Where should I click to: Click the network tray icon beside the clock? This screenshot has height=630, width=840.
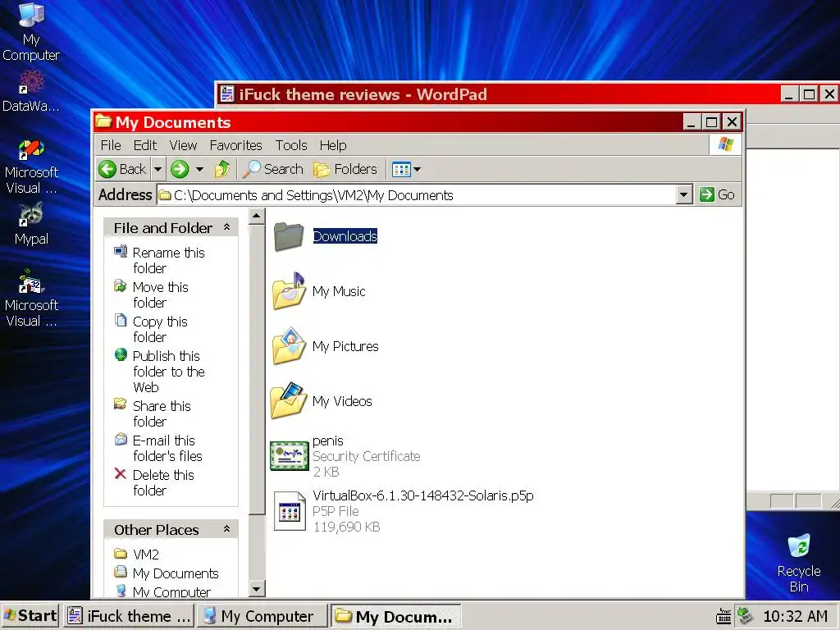point(745,616)
